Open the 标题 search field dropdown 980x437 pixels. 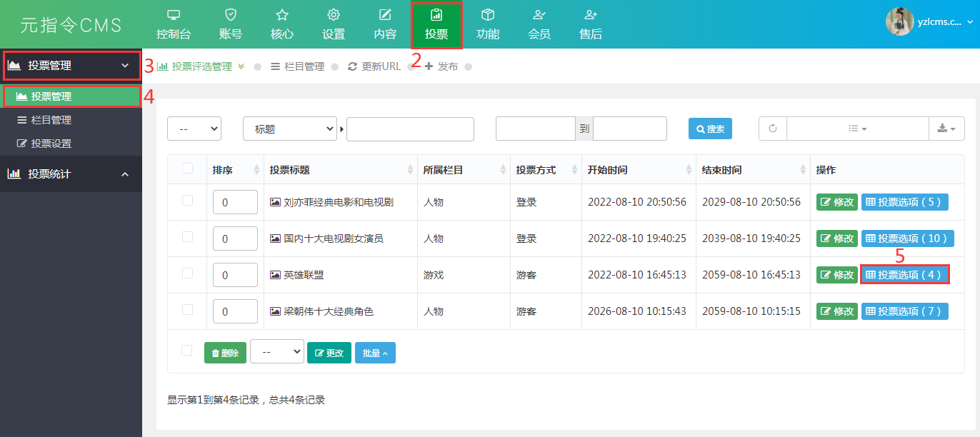coord(290,129)
